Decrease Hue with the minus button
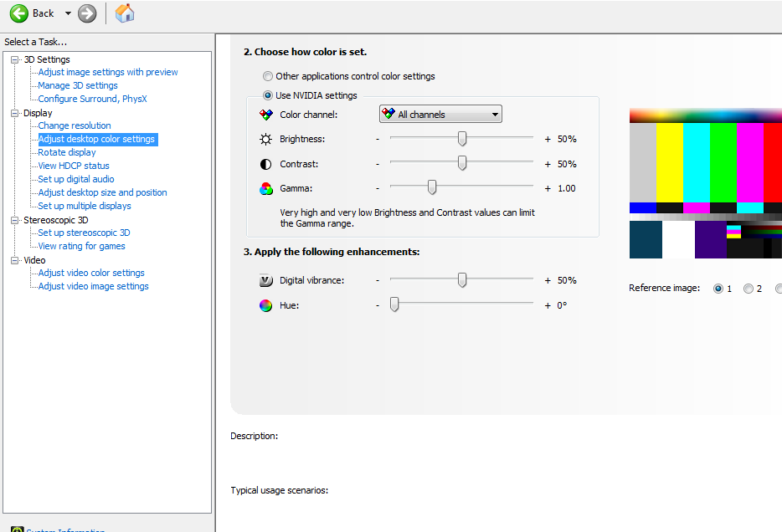Screen dimensions: 782x532 378,305
